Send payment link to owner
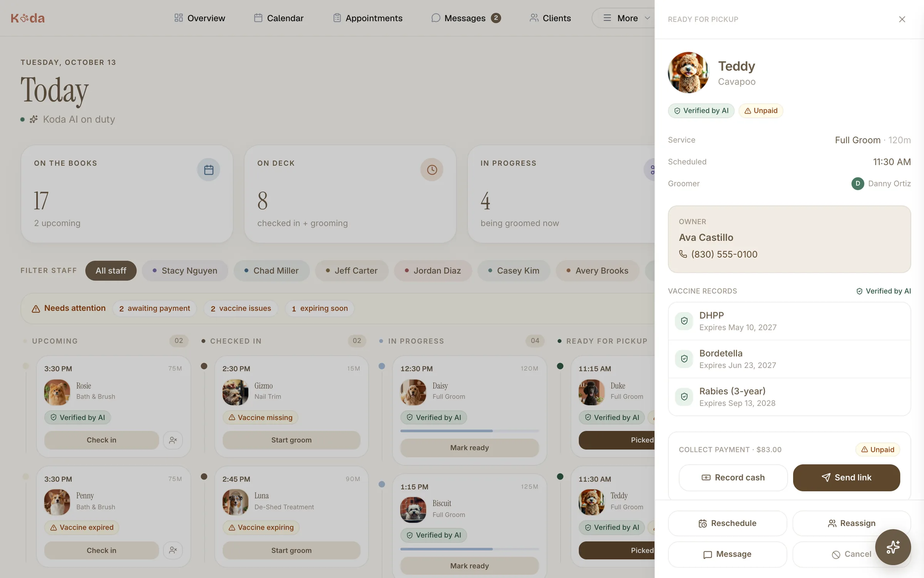The height and width of the screenshot is (578, 924). (x=846, y=477)
